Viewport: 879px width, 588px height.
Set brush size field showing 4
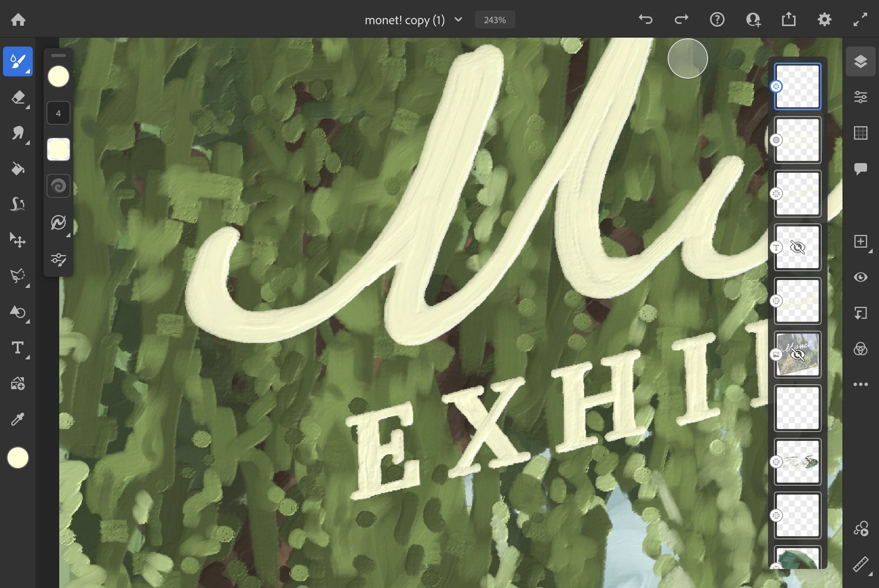coord(59,113)
